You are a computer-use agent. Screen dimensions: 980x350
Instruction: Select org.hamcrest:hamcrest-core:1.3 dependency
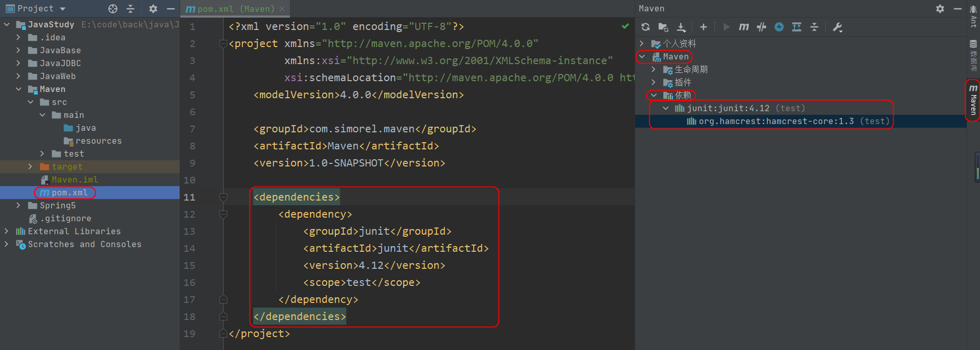788,121
